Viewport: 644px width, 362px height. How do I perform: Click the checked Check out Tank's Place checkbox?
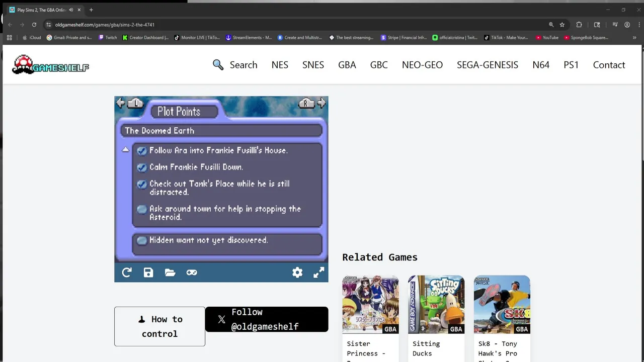142,184
